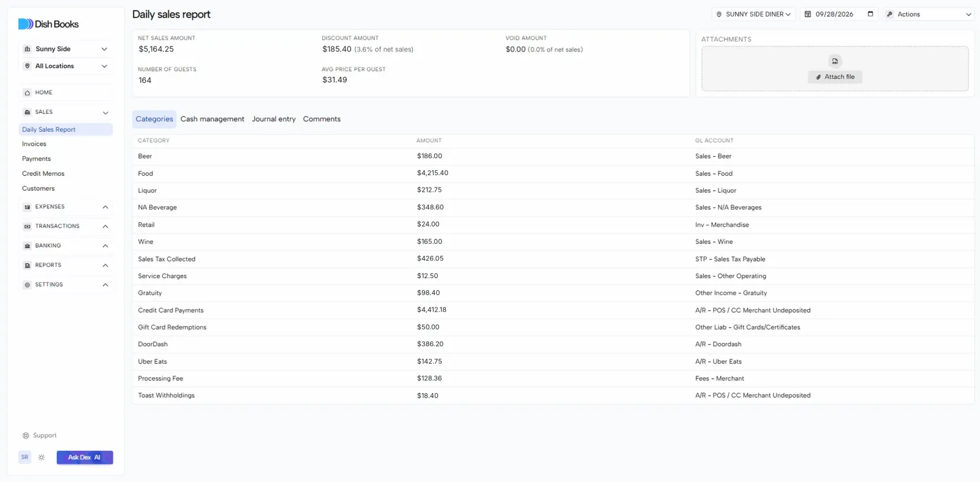Screen dimensions: 980x482
Task: Click the 09/28/2026 date field
Action: [x=839, y=14]
